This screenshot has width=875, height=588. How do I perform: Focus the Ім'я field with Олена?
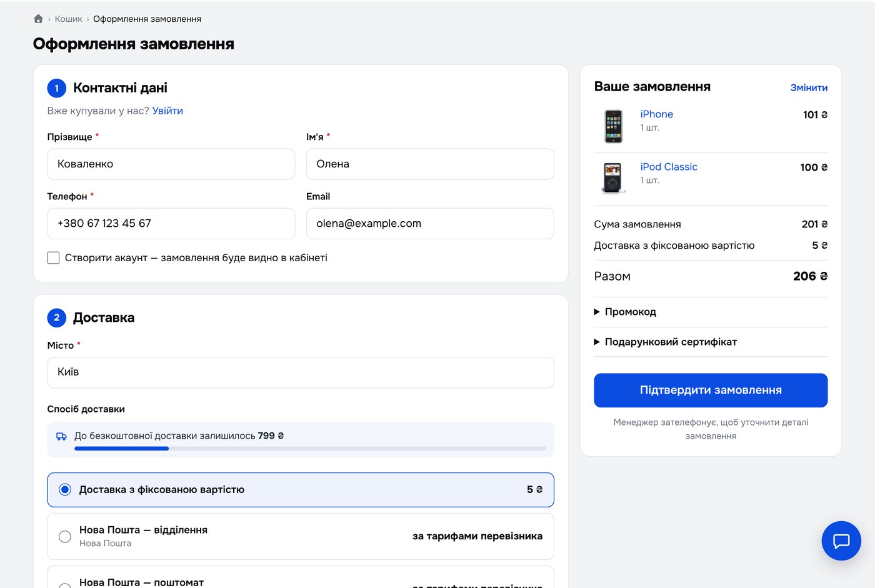point(430,164)
